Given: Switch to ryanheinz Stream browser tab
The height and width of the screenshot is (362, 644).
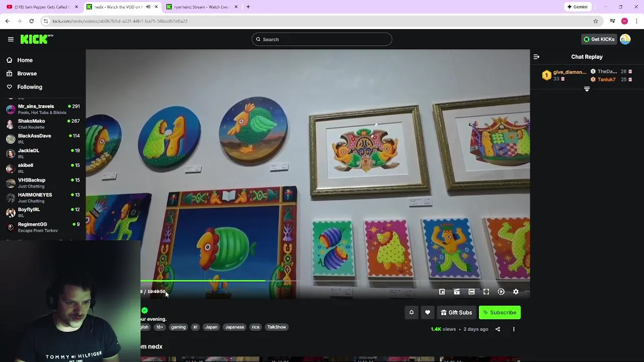Looking at the screenshot, I should pos(201,7).
